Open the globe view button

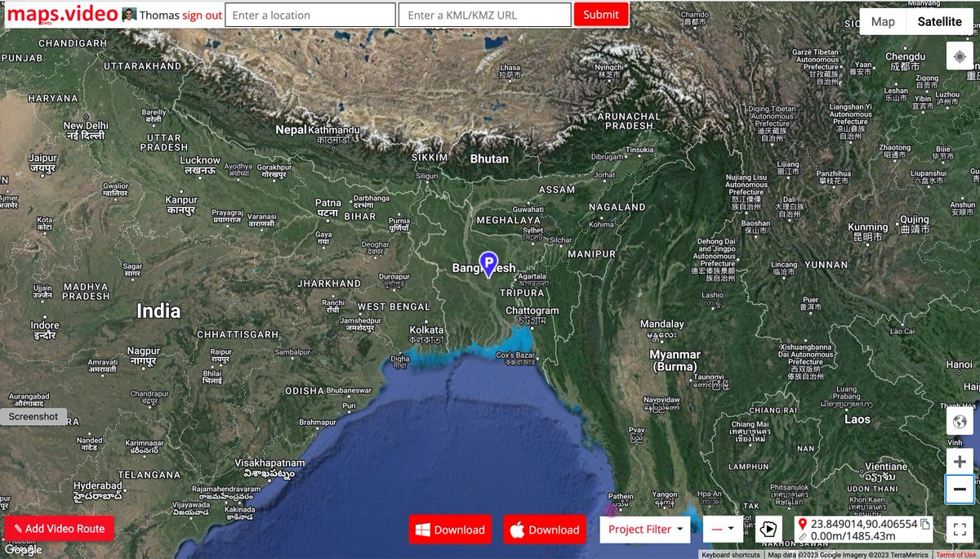[x=960, y=422]
